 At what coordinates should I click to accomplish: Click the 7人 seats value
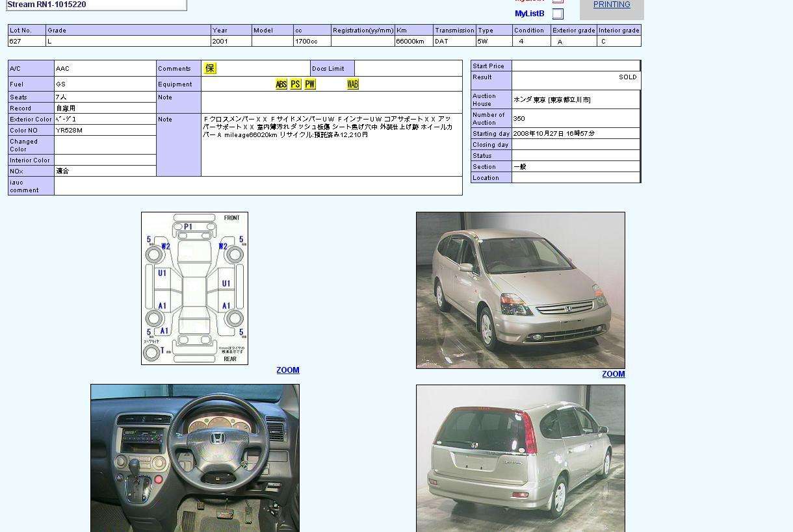pos(61,97)
